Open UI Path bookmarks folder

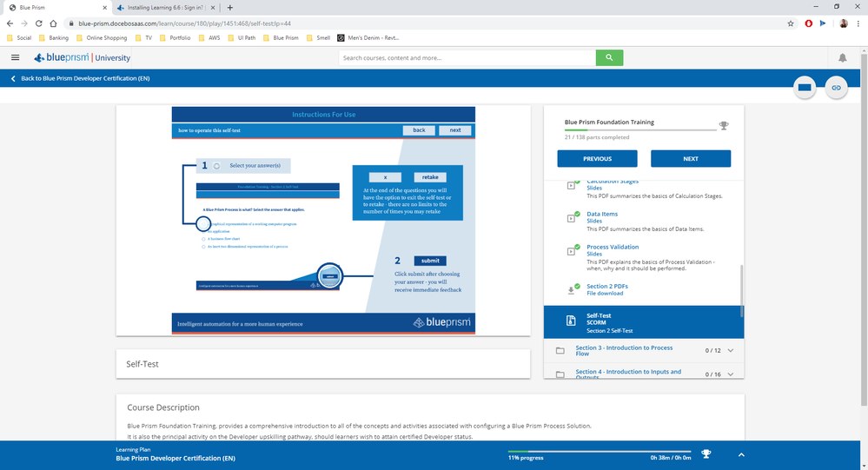click(x=242, y=38)
